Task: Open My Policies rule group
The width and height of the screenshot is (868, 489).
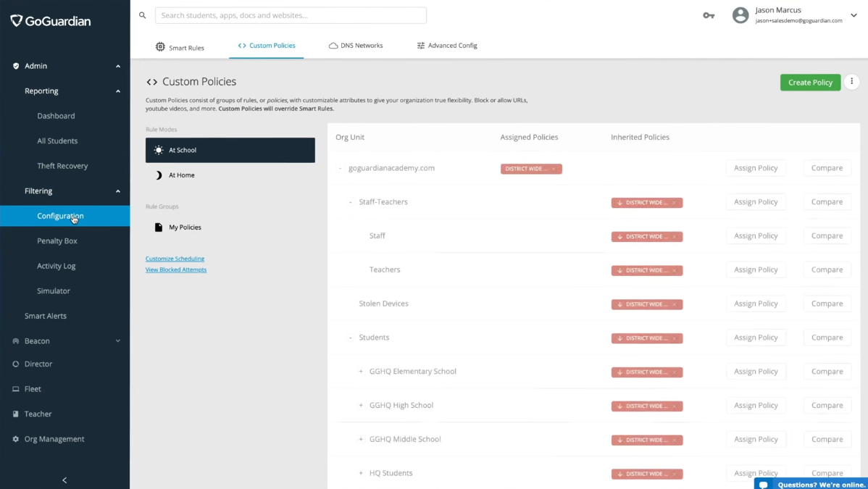Action: [x=185, y=227]
